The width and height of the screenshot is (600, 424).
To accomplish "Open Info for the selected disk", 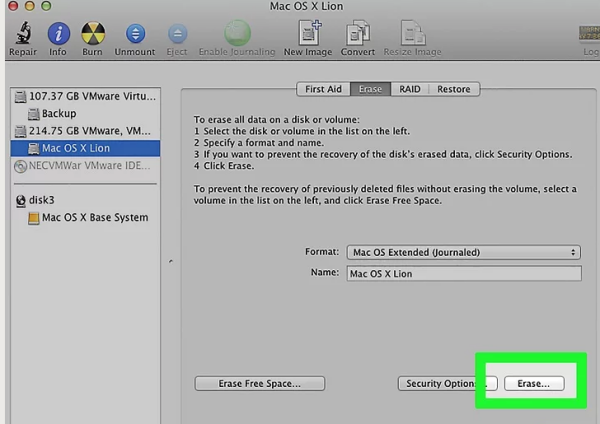I will coord(58,33).
